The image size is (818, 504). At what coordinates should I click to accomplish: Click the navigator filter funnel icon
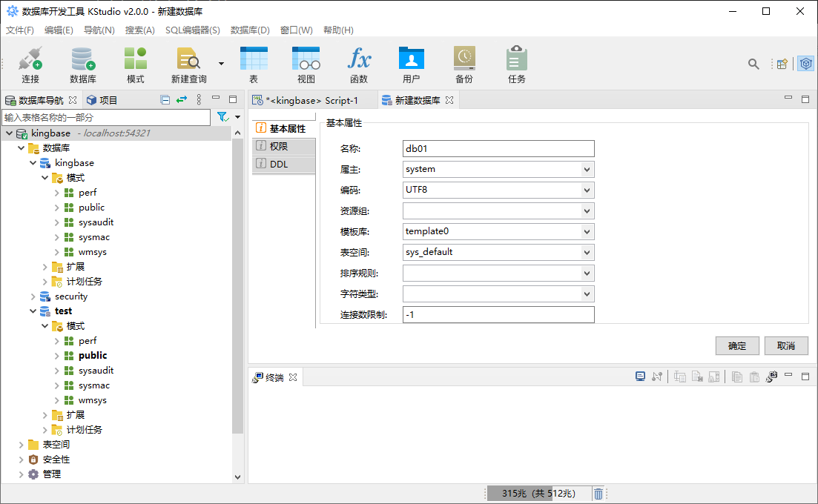[x=222, y=117]
